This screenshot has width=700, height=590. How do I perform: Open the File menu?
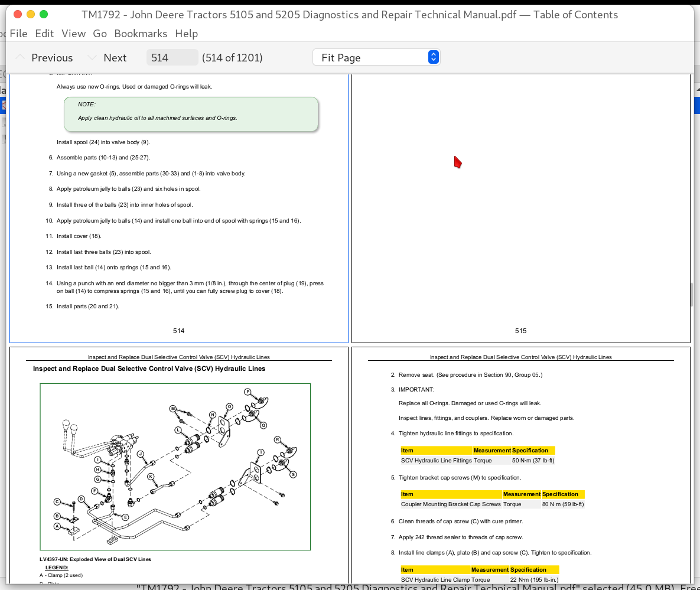coord(18,34)
